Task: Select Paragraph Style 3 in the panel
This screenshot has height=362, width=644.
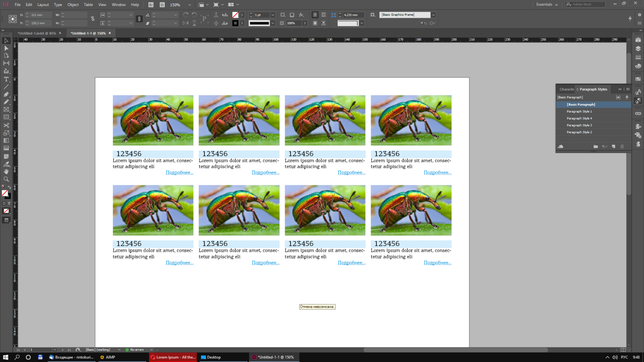Action: click(x=579, y=125)
